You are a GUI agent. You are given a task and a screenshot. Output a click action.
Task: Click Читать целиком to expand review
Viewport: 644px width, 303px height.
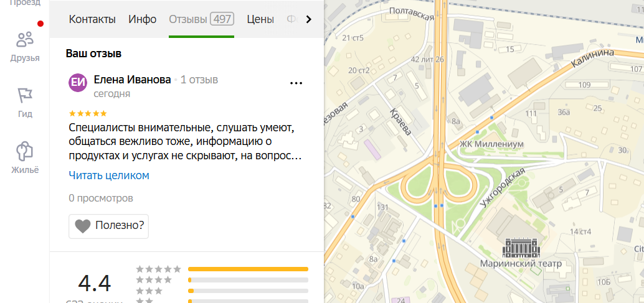(x=109, y=175)
